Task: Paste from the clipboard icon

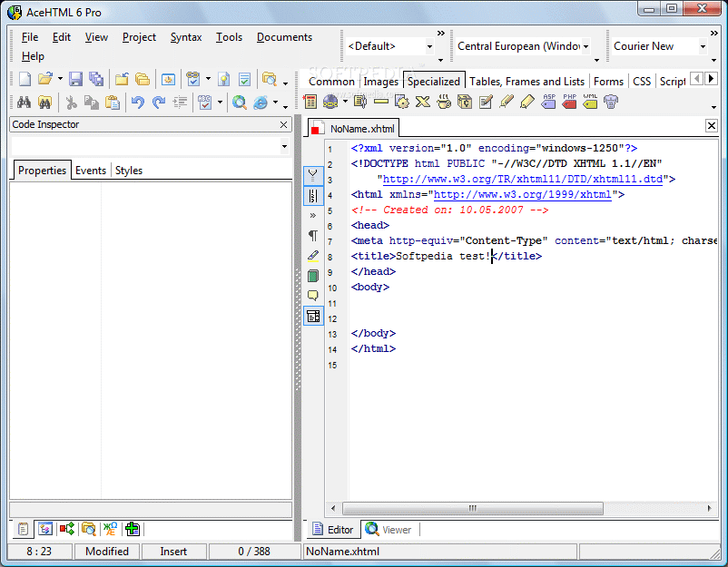Action: click(x=113, y=103)
